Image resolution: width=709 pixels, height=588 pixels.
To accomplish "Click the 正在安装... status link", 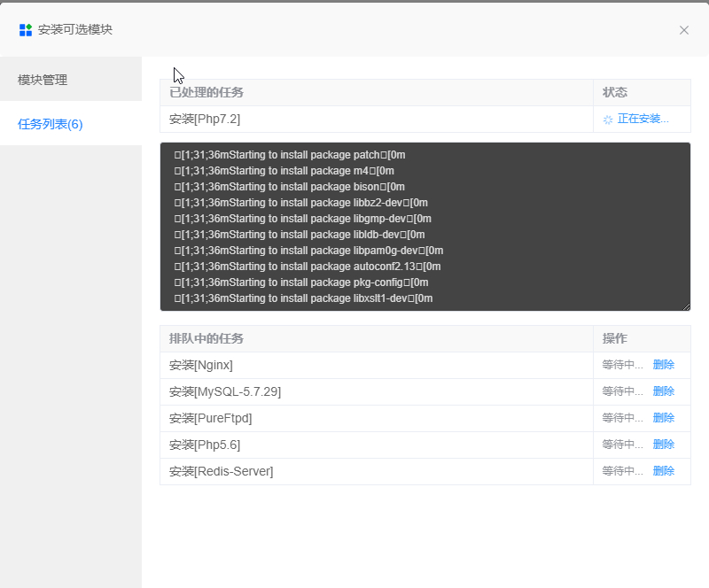I will point(643,119).
